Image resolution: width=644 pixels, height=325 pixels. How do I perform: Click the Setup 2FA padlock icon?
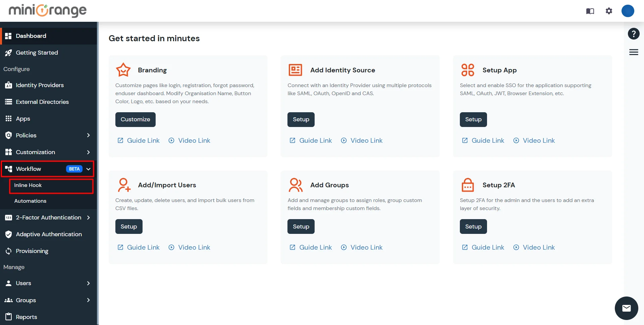point(468,185)
